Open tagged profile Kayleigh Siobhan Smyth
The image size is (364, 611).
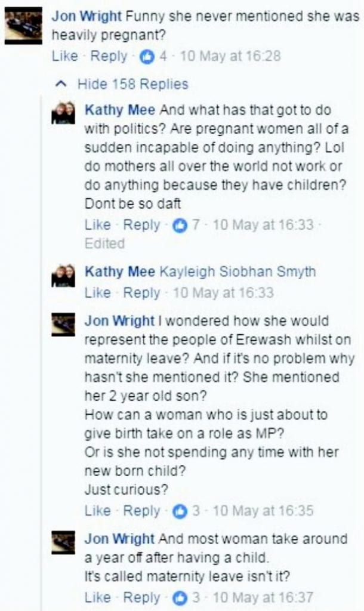(x=237, y=271)
